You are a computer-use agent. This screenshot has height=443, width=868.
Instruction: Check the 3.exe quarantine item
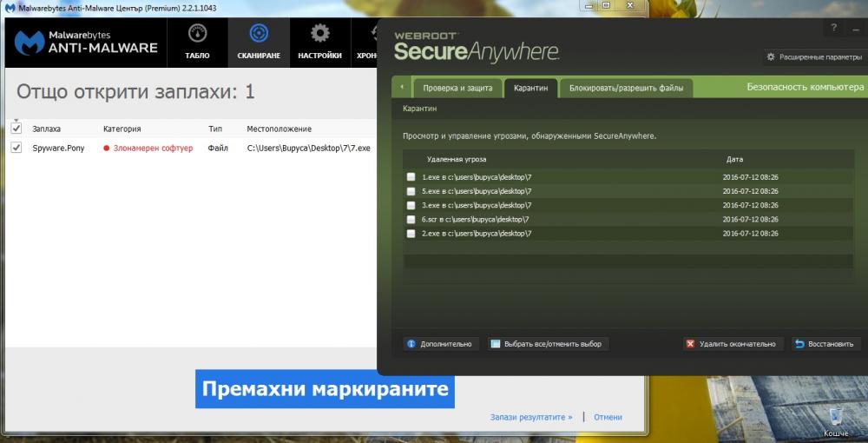point(411,206)
